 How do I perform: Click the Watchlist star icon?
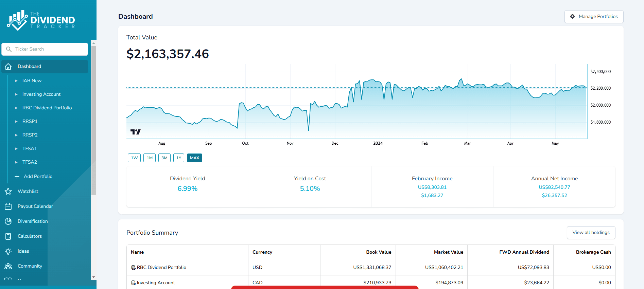click(8, 192)
